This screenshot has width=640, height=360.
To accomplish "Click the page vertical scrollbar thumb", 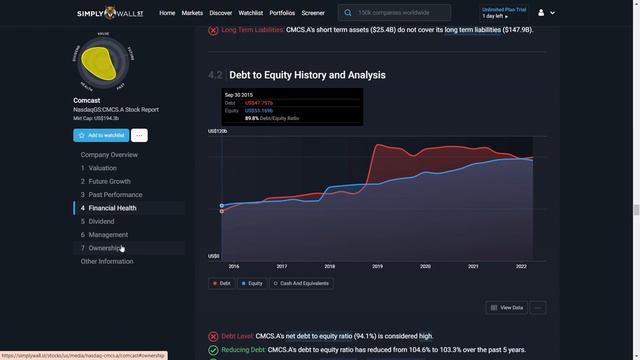I will (x=636, y=210).
